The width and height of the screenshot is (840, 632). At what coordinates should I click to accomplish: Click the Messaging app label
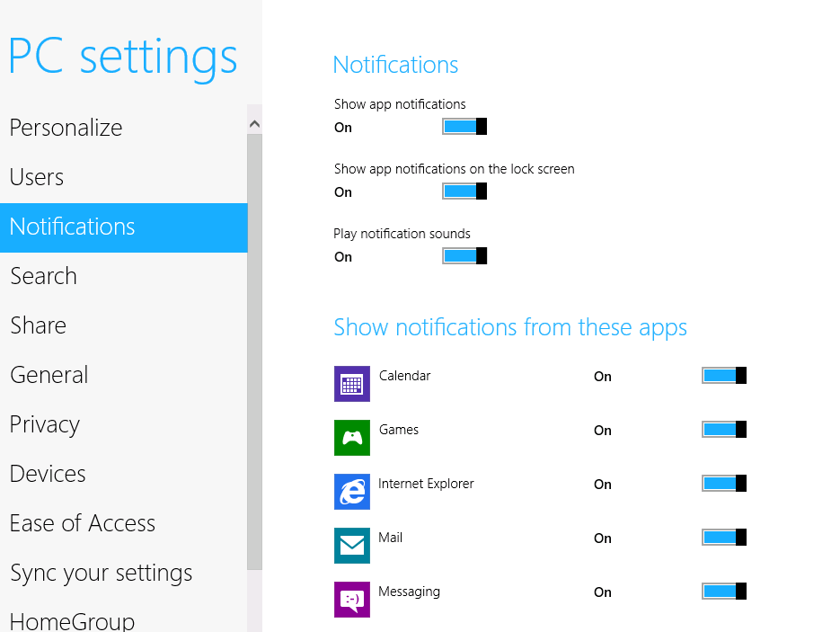click(x=410, y=592)
